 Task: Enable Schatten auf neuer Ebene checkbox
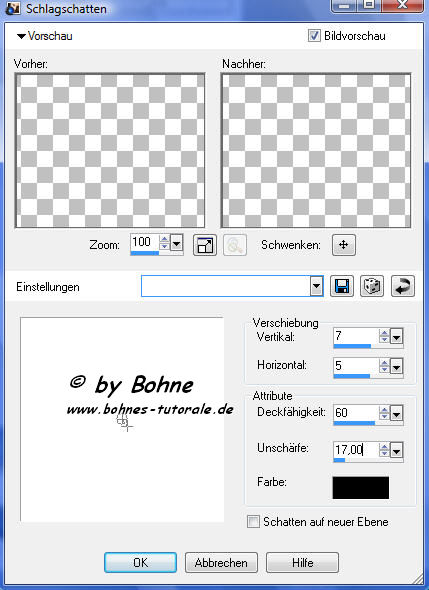(253, 522)
